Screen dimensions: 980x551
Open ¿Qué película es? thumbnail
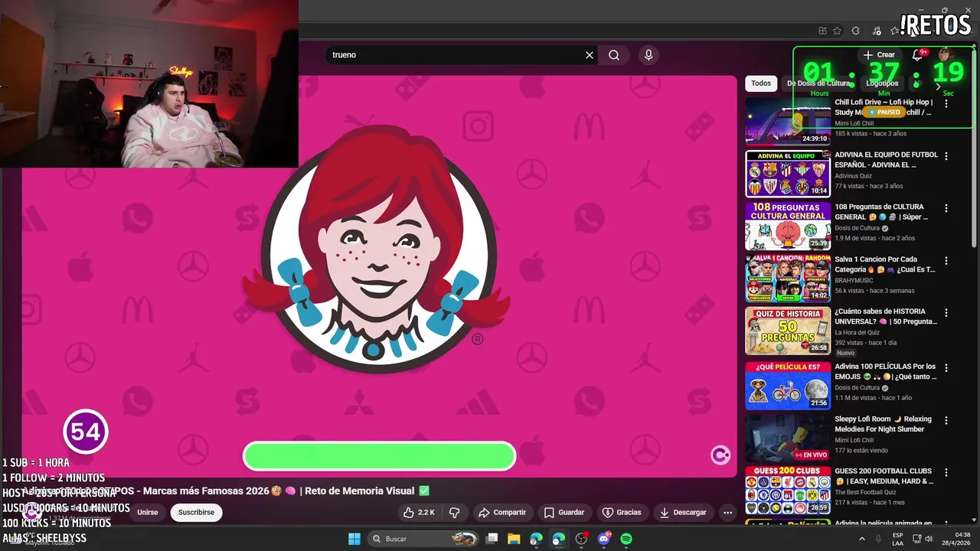pos(788,386)
